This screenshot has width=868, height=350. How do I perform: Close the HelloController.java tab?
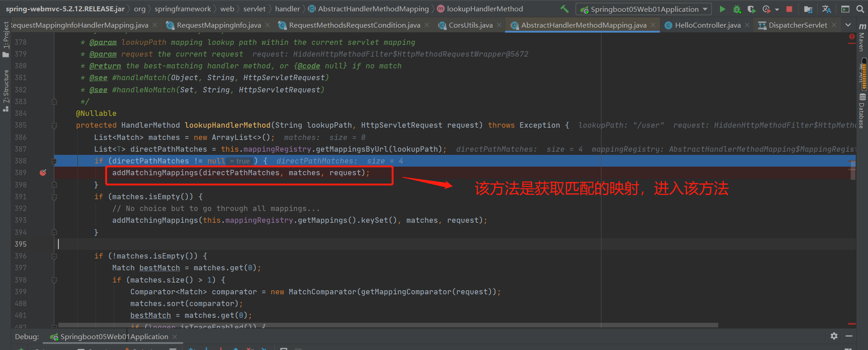[x=747, y=25]
